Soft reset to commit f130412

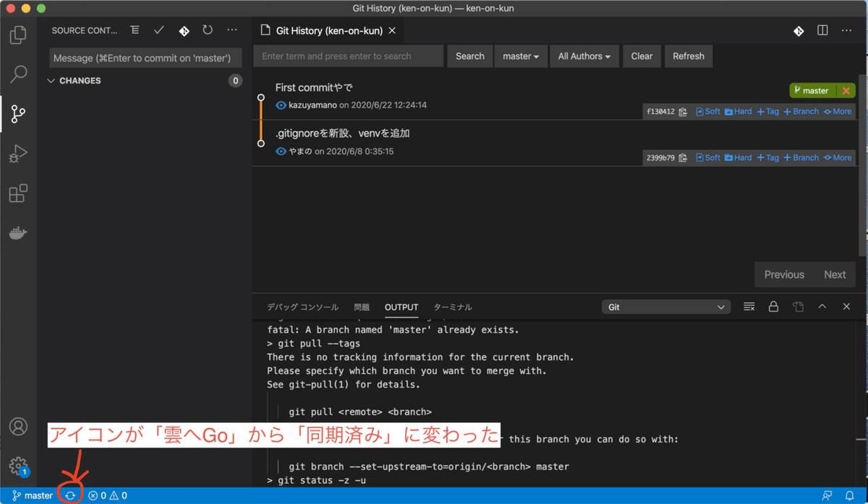click(708, 111)
